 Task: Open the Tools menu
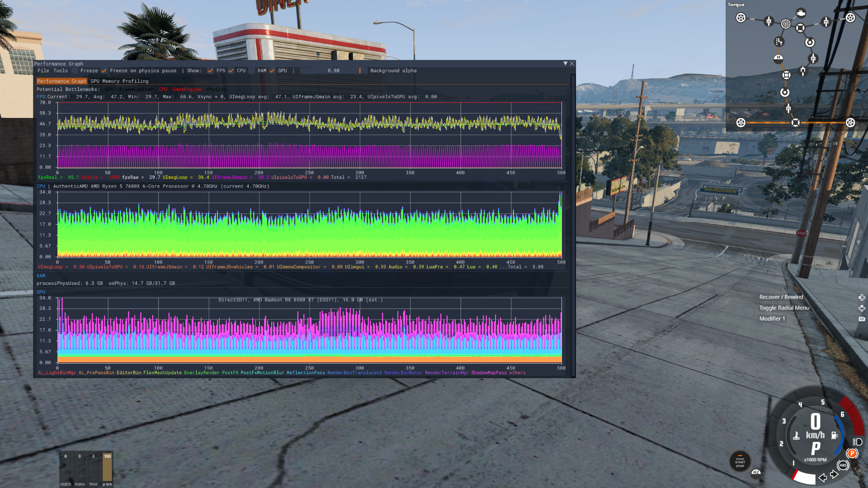pyautogui.click(x=61, y=71)
